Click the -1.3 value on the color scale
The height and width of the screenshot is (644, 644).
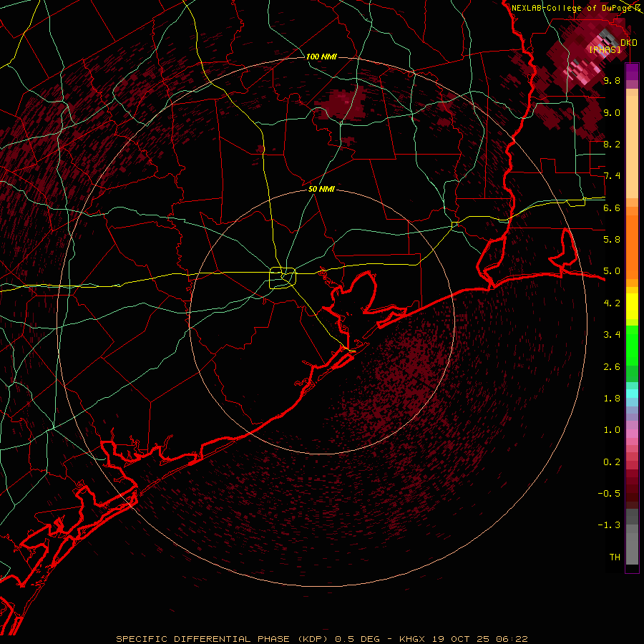point(609,525)
